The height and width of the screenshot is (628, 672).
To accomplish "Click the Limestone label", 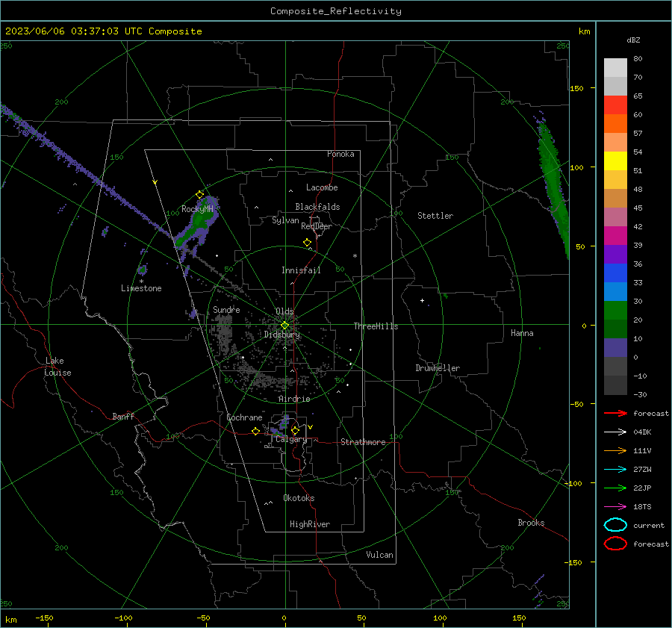I will [x=141, y=288].
